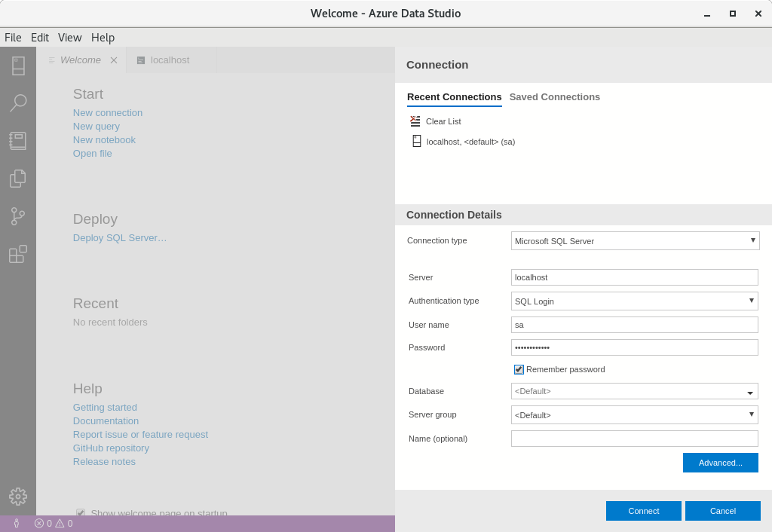Open the GitHub repository link
Screen dimensions: 772x532
[111, 448]
